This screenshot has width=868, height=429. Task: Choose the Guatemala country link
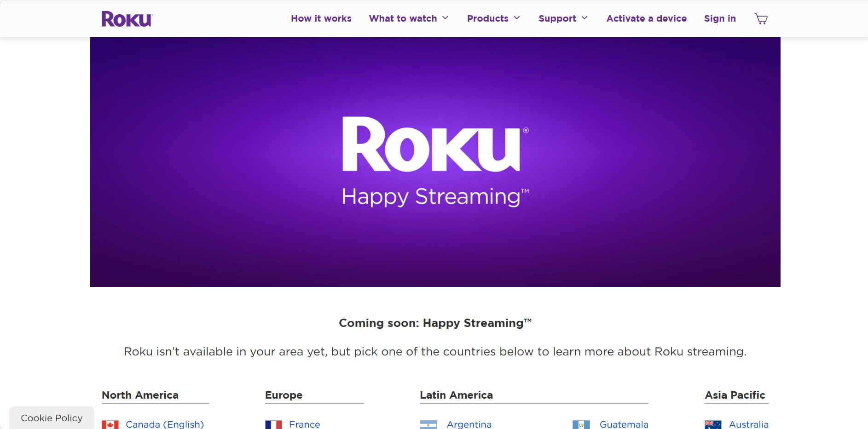point(624,424)
